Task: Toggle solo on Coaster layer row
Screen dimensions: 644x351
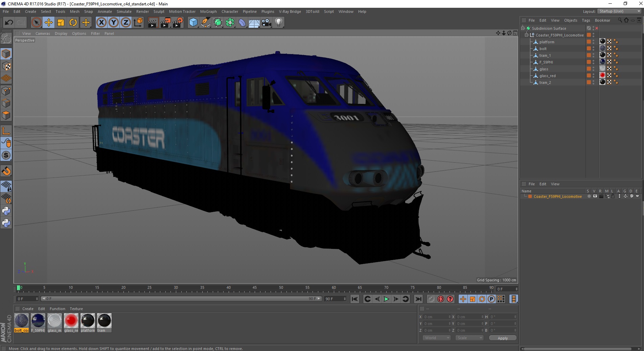Action: tap(589, 196)
